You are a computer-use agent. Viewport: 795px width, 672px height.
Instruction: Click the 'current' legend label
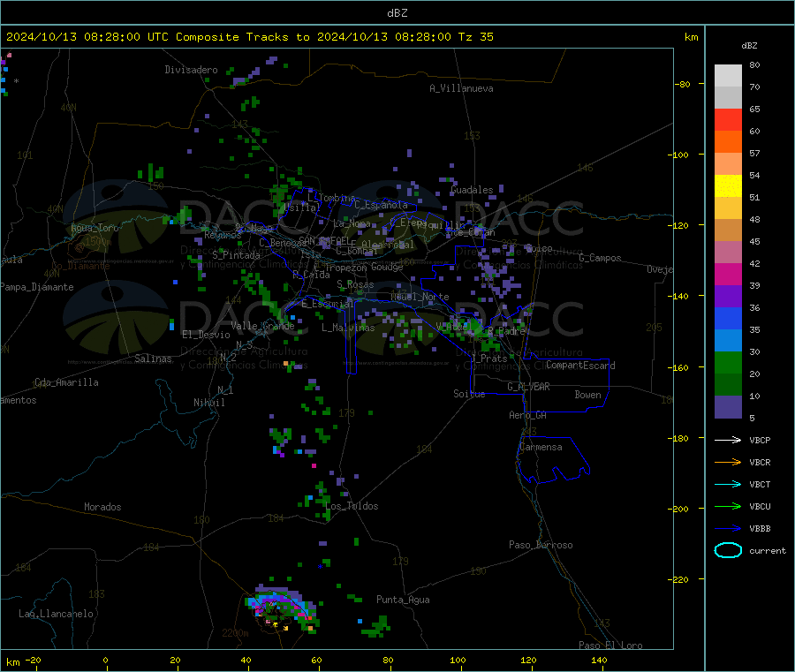[x=768, y=551]
